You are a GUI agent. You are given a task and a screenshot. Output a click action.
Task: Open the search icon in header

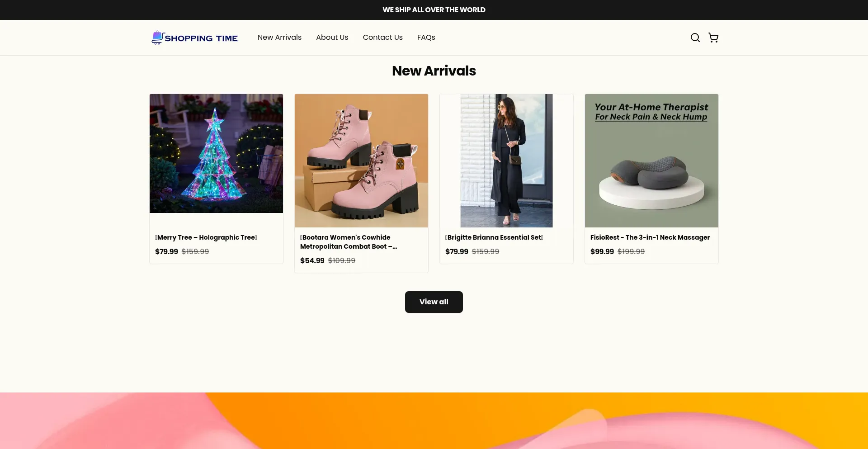[x=695, y=38]
